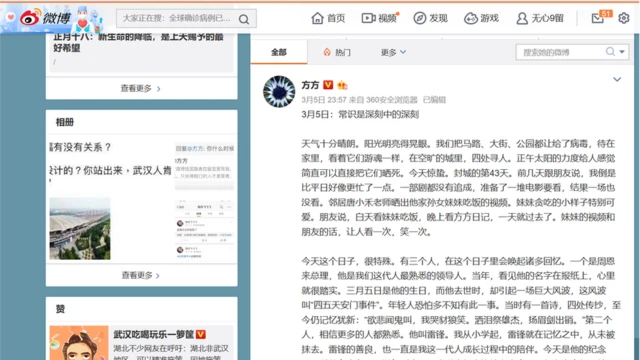Click 查看更多 under the 相册 album

141,275
